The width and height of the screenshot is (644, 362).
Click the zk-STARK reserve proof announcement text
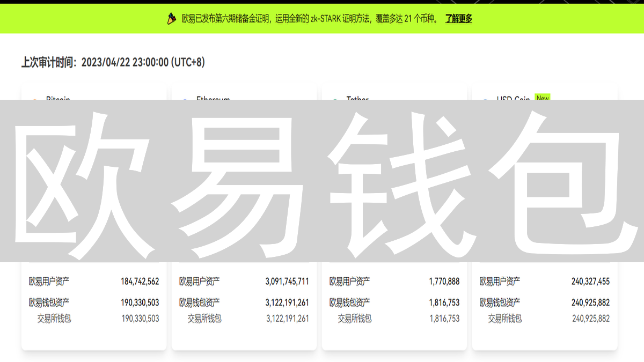310,19
